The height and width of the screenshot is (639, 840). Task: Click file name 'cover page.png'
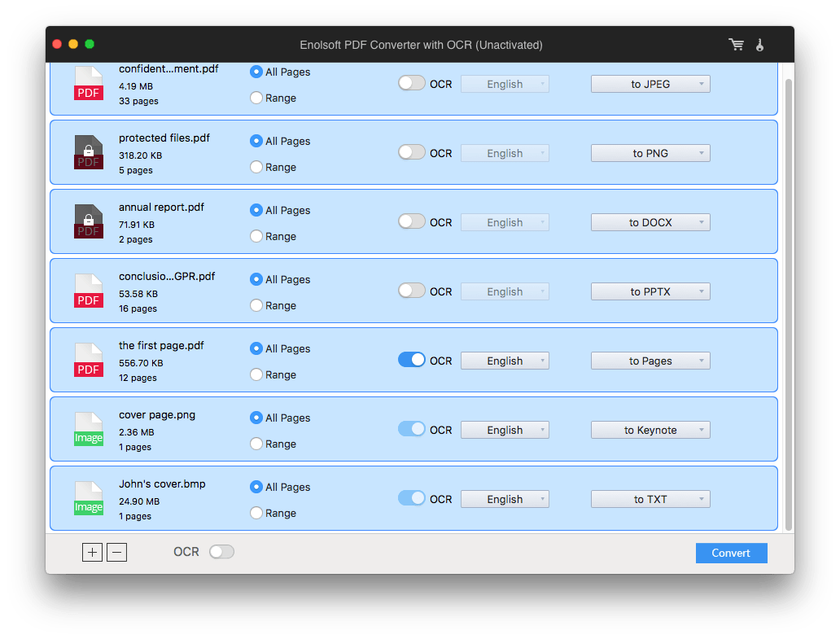tap(157, 414)
